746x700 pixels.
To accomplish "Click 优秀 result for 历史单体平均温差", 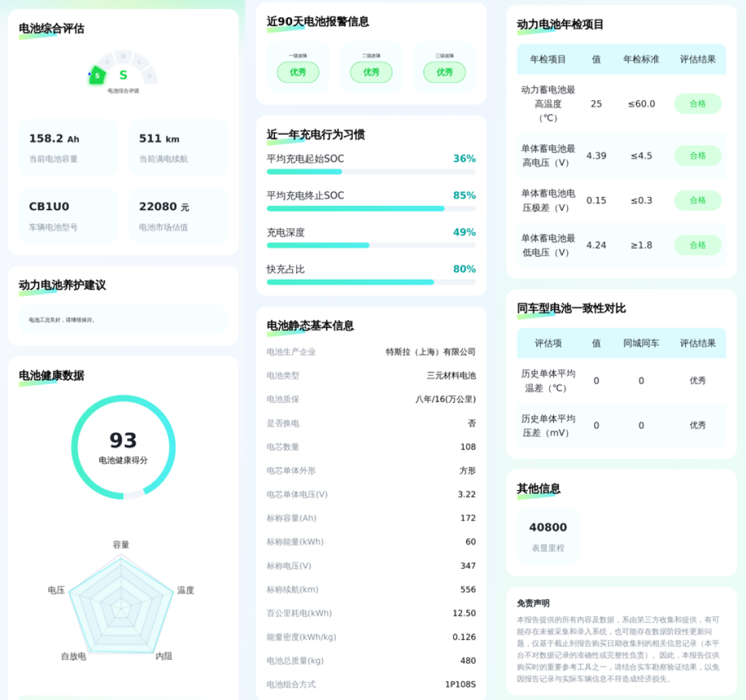I will pyautogui.click(x=698, y=380).
